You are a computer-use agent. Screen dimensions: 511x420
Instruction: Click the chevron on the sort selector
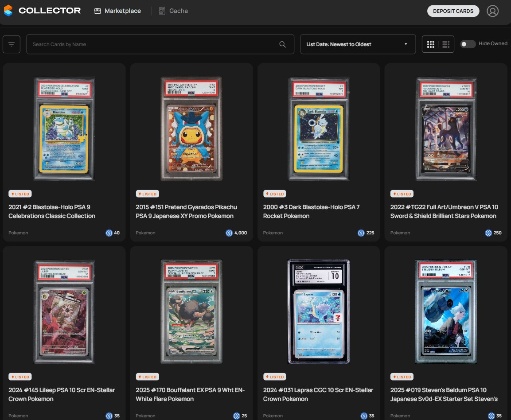click(405, 44)
